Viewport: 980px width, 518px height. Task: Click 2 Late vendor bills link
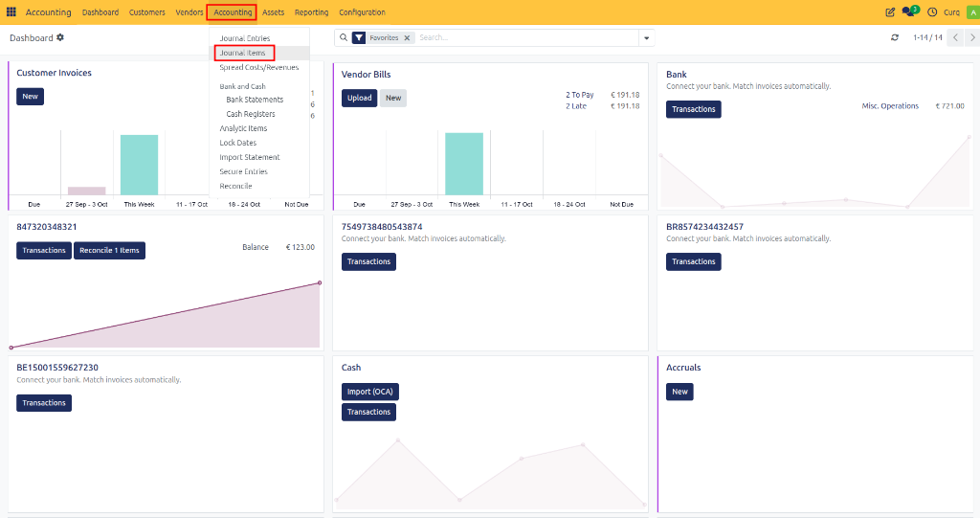tap(575, 105)
